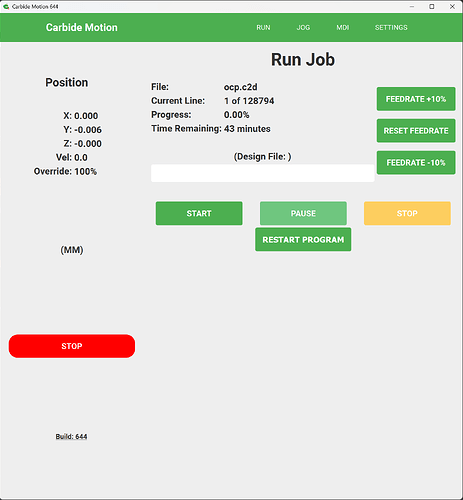The height and width of the screenshot is (500, 463).
Task: Open the MDI page
Action: [x=343, y=28]
